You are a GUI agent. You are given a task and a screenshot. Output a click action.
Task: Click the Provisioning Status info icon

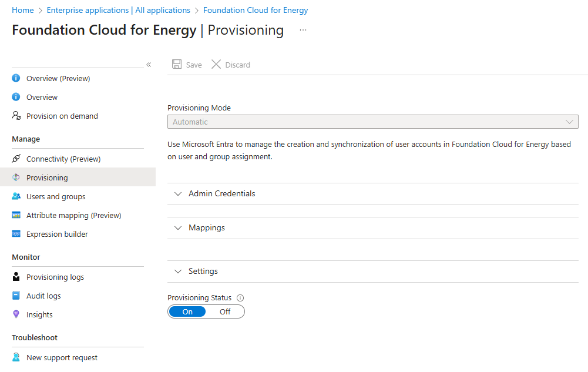(240, 298)
